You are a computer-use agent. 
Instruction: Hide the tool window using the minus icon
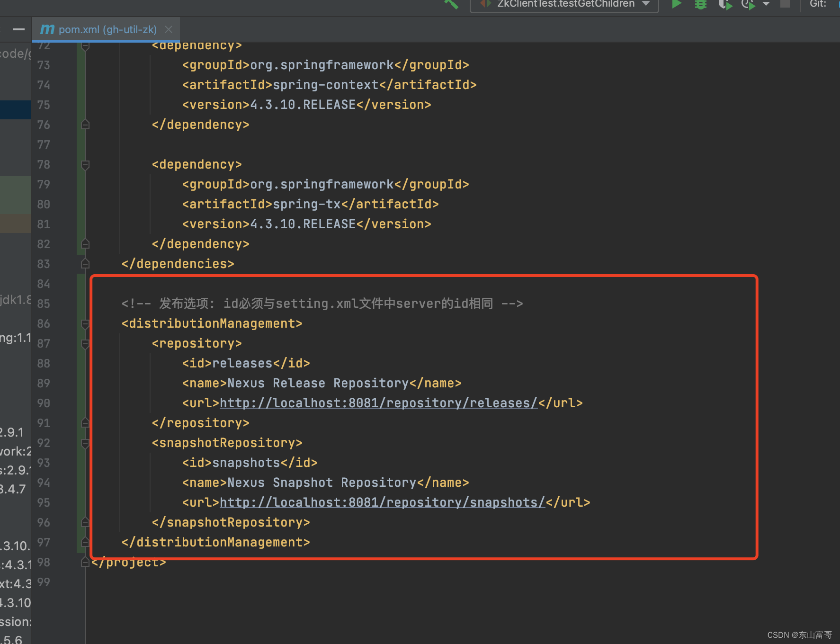(x=19, y=29)
